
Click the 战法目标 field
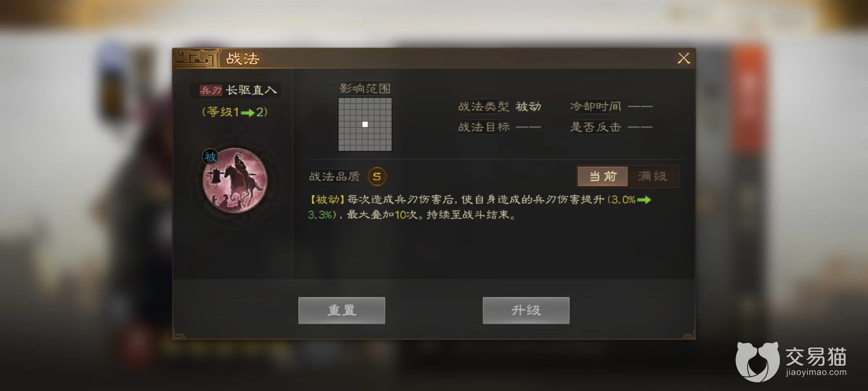tap(499, 127)
